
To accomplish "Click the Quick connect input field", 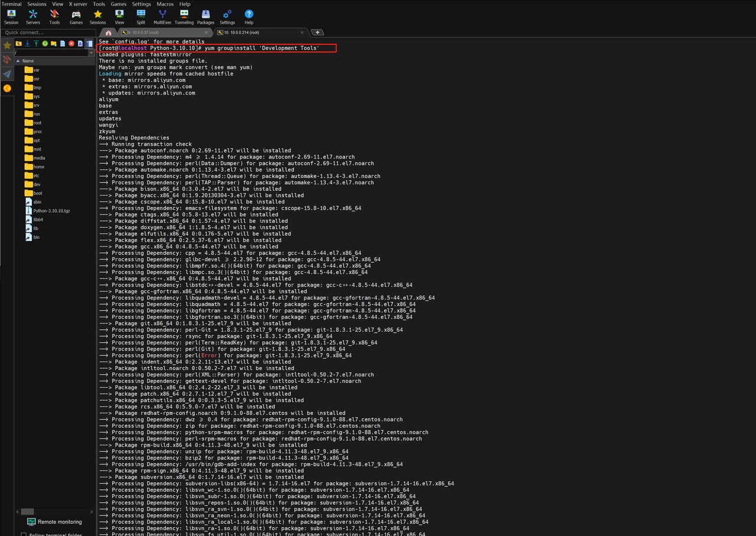I will (x=47, y=33).
